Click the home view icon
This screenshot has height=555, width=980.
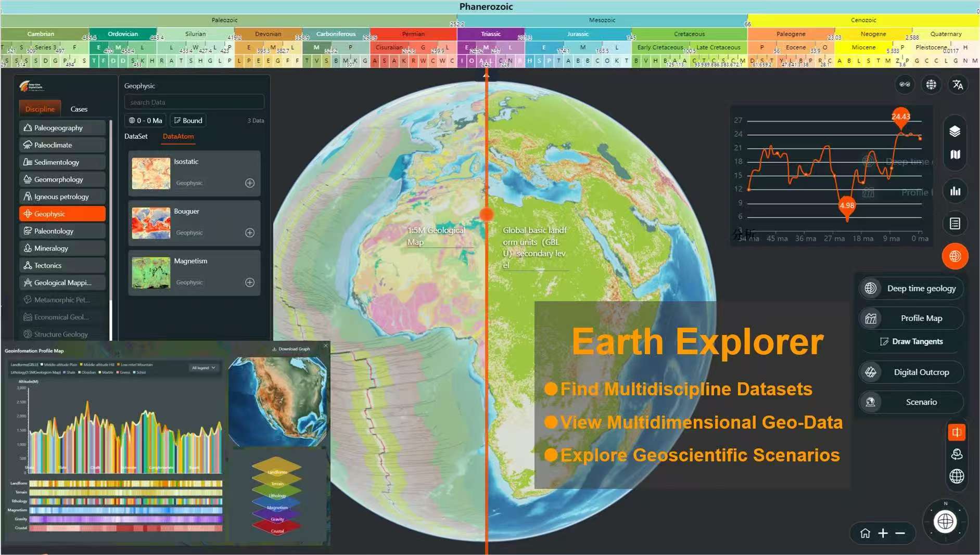click(865, 533)
